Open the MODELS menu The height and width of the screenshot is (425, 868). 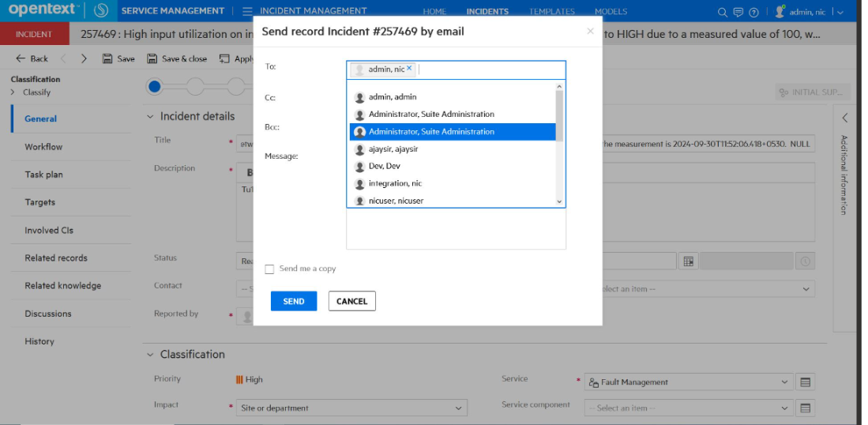pos(611,11)
